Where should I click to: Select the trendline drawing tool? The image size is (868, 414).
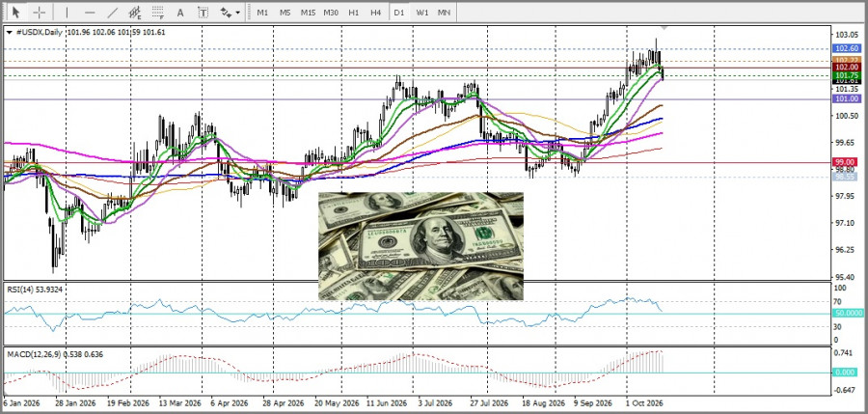pos(113,13)
